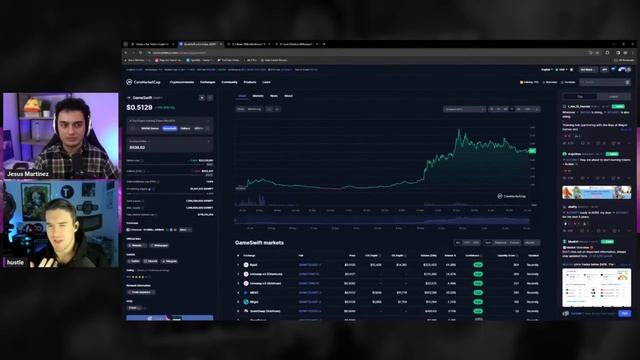This screenshot has height=360, width=640.
Task: Select the Market cap chart toggle
Action: [254, 109]
